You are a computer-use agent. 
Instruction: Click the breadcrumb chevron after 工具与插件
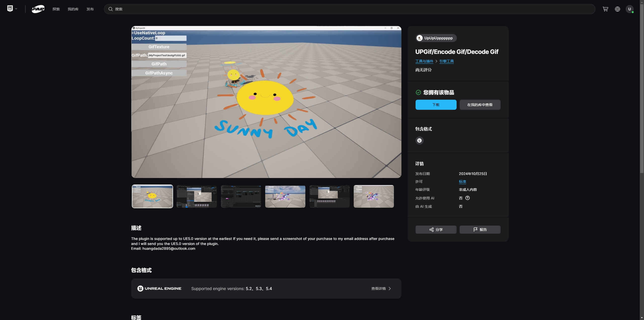click(x=436, y=61)
